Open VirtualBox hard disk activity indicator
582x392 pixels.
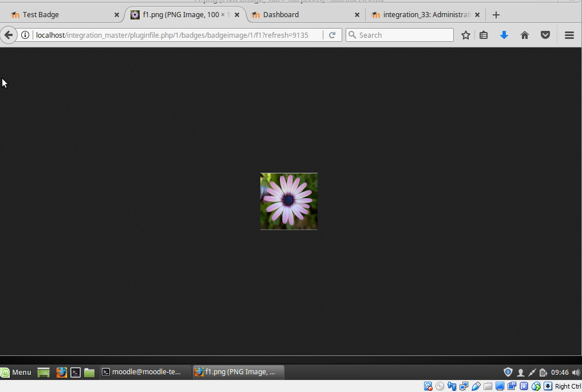428,386
